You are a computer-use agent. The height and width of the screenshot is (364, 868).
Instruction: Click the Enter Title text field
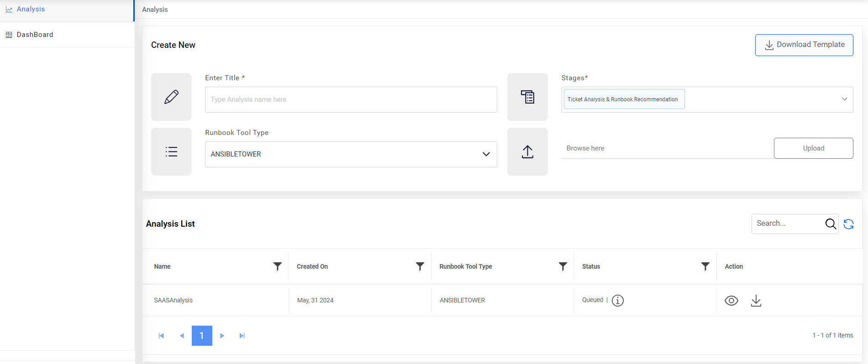coord(351,99)
